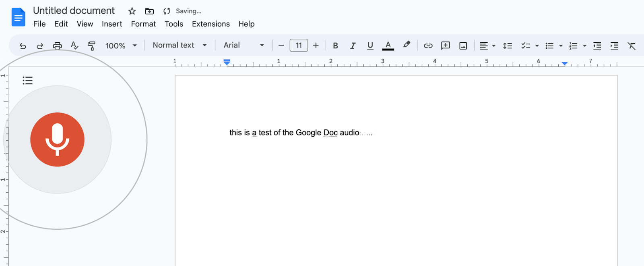Open the Help menu
Viewport: 644px width, 266px height.
246,24
